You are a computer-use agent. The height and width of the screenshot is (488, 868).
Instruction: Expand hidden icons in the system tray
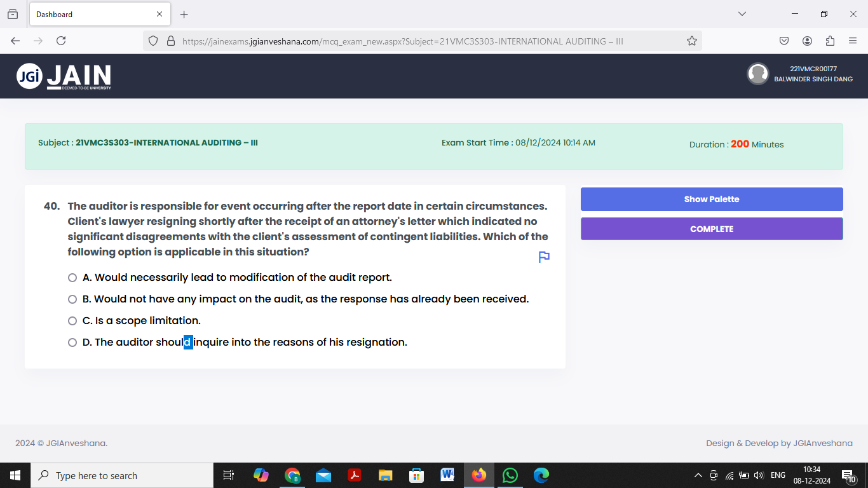point(697,475)
